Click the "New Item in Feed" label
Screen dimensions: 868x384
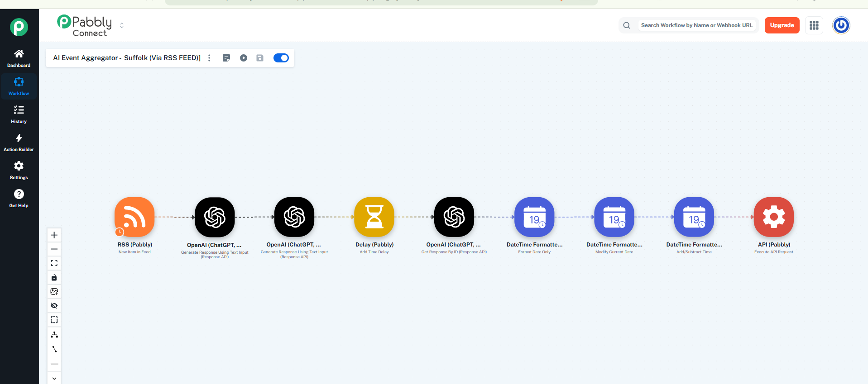click(x=134, y=252)
